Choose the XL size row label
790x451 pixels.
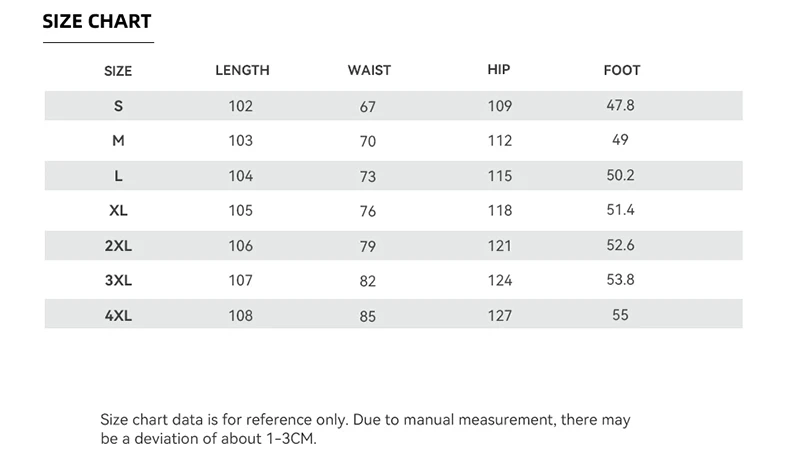click(118, 211)
